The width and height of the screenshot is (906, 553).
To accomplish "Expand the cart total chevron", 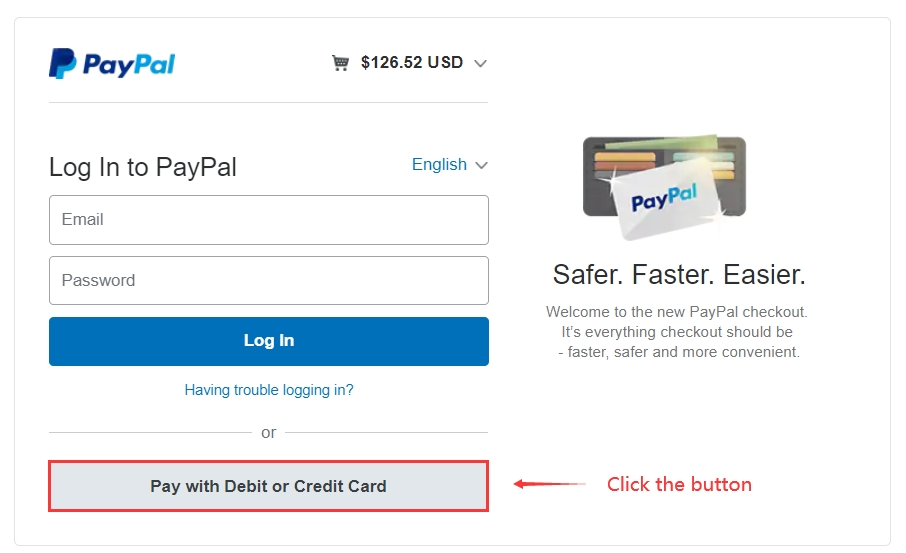I will tap(480, 63).
